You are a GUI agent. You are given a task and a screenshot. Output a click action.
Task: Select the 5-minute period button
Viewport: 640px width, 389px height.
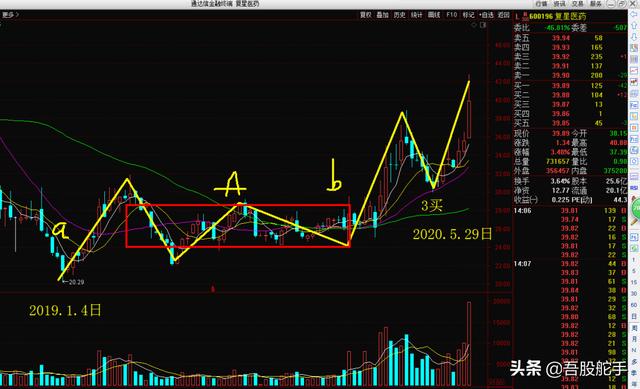[x=634, y=271]
